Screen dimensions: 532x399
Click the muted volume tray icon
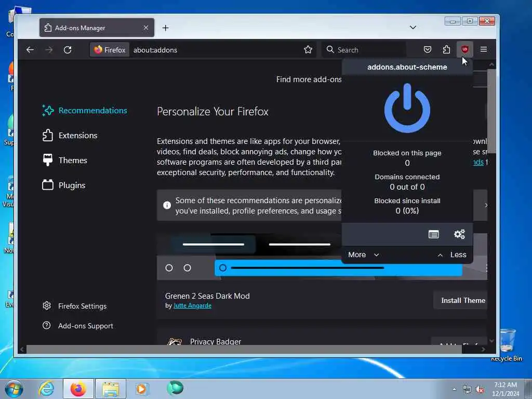pos(480,390)
